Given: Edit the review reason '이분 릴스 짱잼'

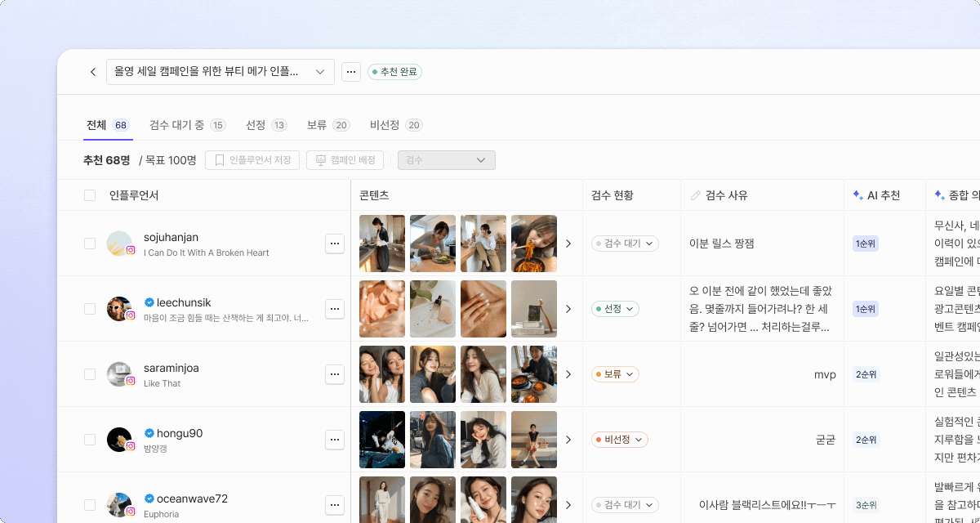Looking at the screenshot, I should click(x=722, y=244).
